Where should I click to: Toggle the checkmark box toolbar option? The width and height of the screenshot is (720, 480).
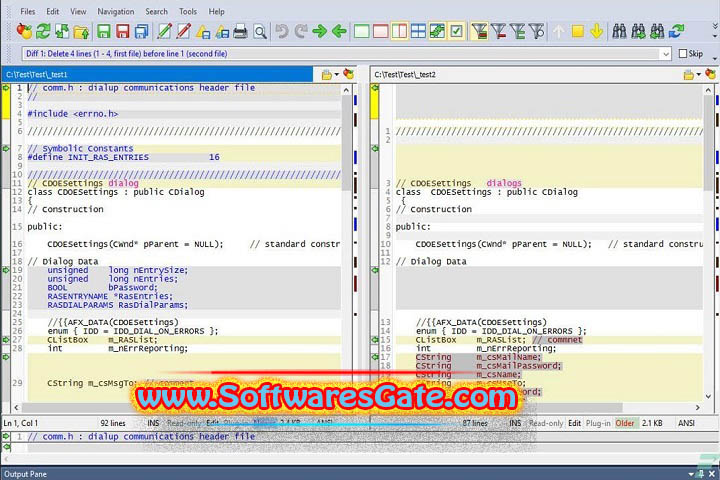click(x=456, y=31)
